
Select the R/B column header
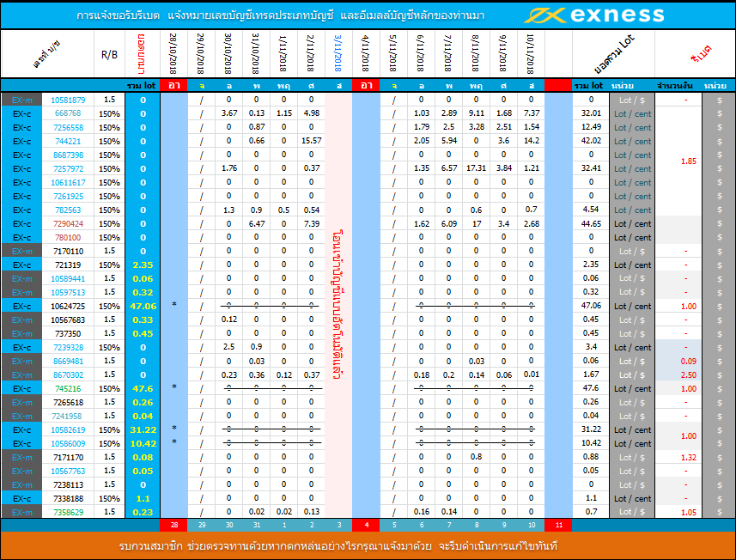[109, 54]
